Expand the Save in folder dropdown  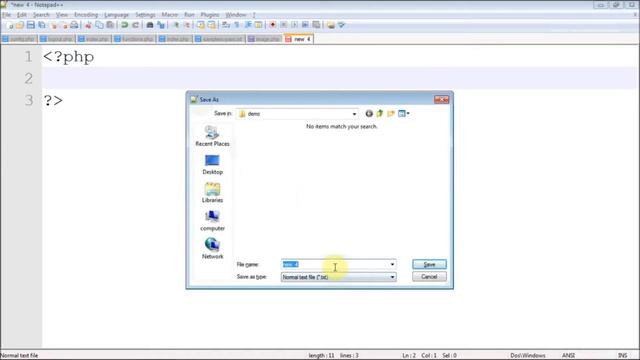click(354, 114)
